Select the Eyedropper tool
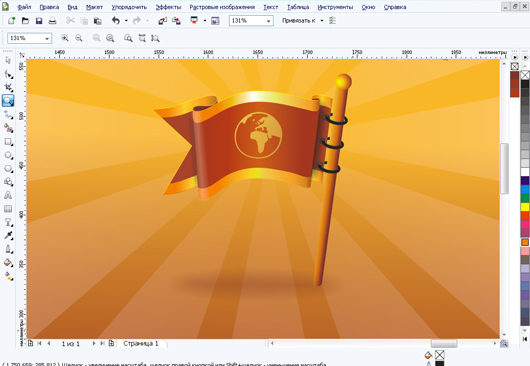 (8, 236)
